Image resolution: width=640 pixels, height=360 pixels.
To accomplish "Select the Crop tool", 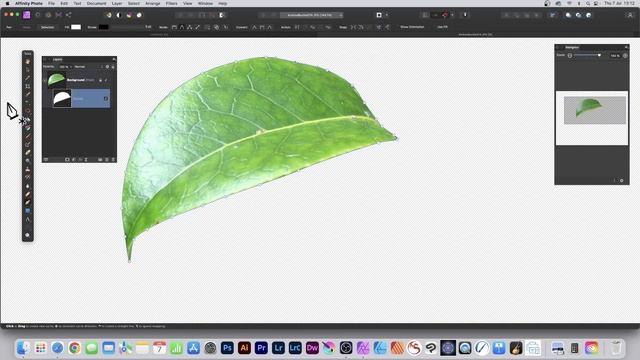I will 28,86.
